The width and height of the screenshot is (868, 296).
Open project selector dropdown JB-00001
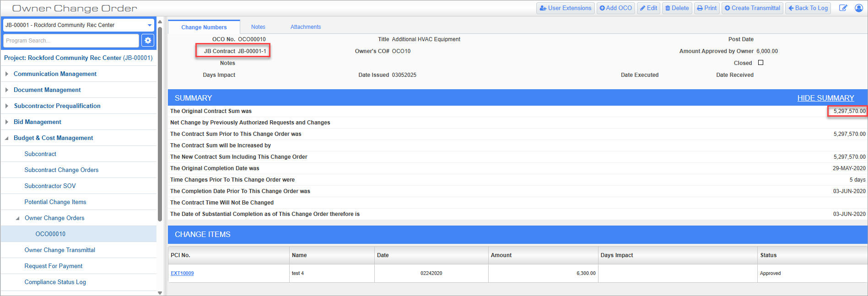click(x=79, y=25)
